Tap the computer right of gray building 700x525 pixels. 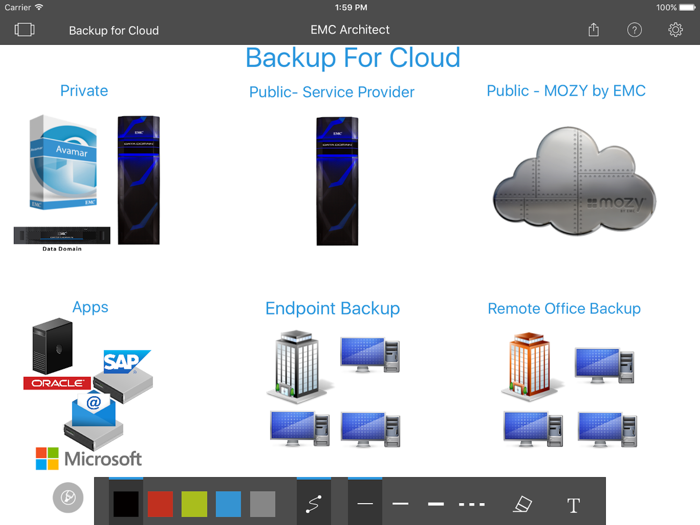click(370, 355)
